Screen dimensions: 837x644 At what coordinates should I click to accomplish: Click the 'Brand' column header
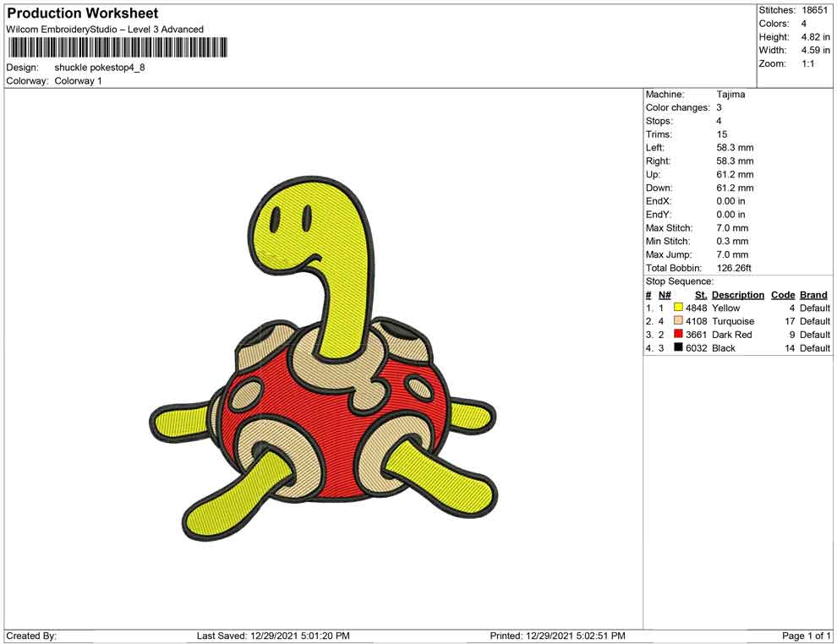(x=813, y=294)
